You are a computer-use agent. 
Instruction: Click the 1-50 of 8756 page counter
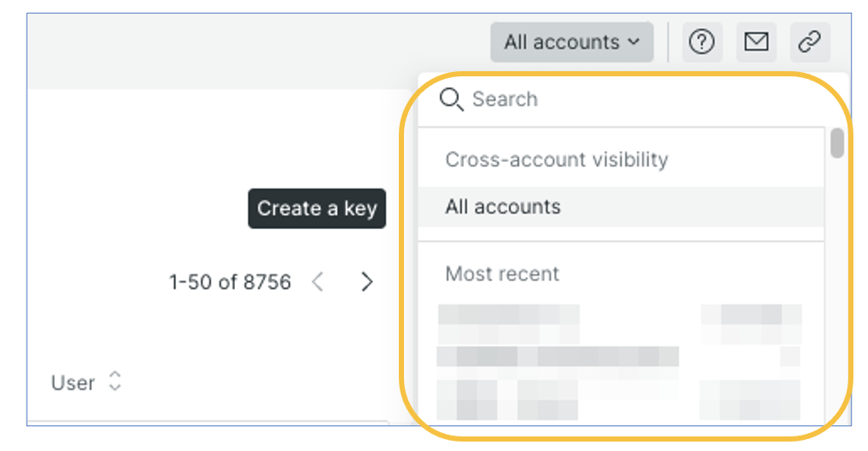(230, 282)
